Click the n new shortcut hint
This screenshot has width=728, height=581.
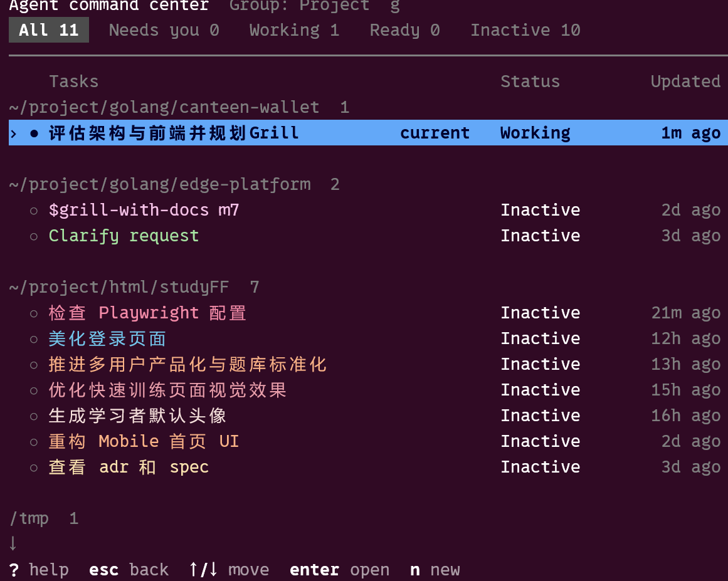click(x=435, y=569)
